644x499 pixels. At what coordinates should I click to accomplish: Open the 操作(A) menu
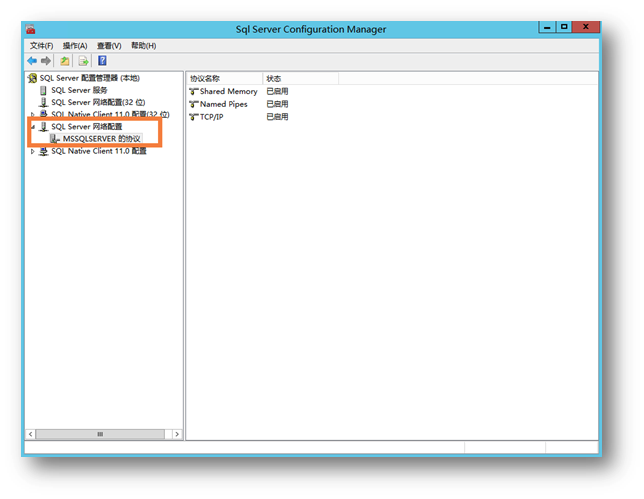75,46
